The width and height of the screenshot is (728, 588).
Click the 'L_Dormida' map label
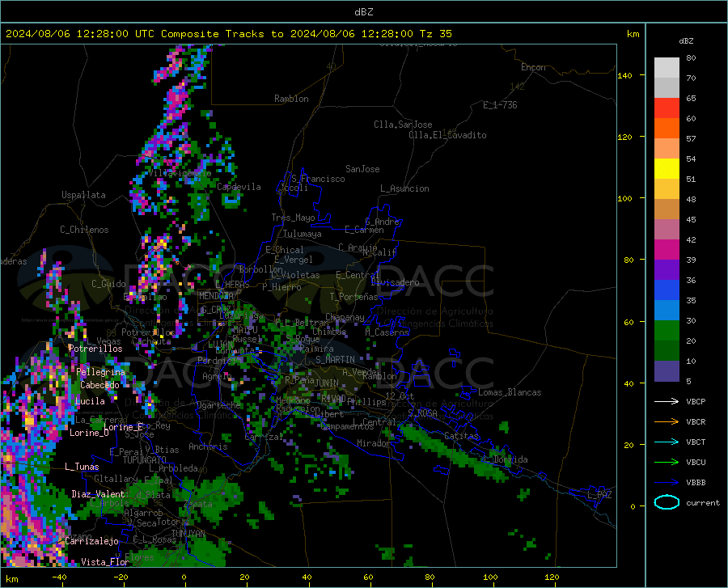point(505,459)
